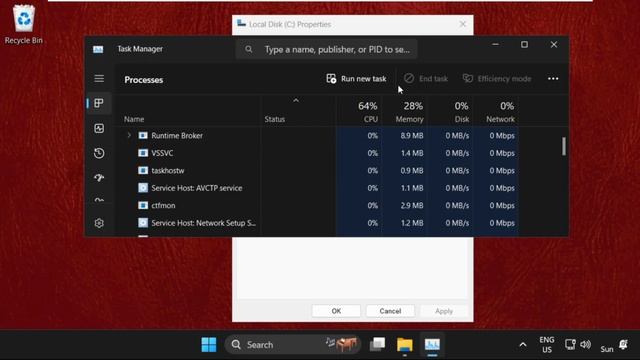The height and width of the screenshot is (360, 640).
Task: Open the Recycle Bin desktop icon
Action: pyautogui.click(x=24, y=24)
